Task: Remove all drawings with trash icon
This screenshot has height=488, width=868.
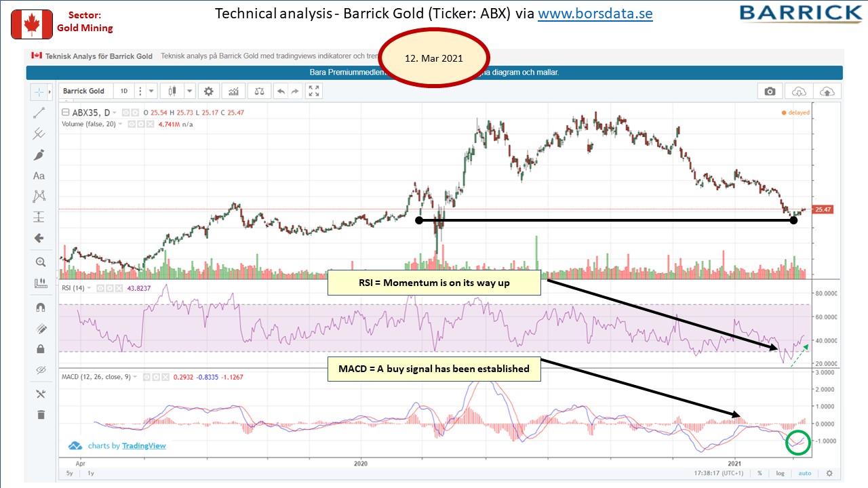Action: click(39, 415)
